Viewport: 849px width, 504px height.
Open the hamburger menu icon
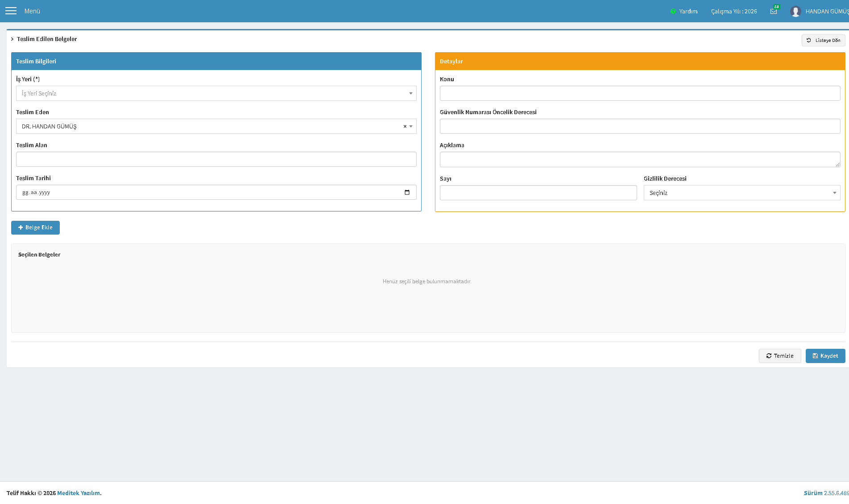(x=11, y=11)
